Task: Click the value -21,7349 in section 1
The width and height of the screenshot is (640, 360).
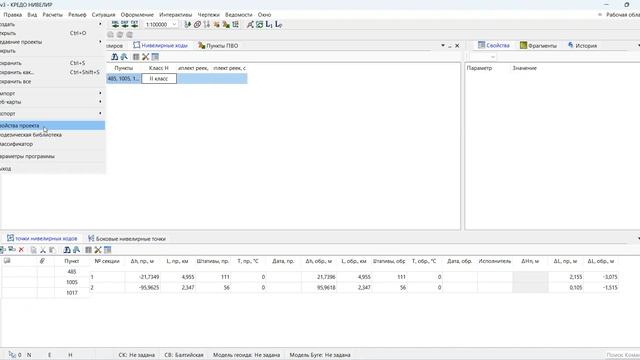Action: point(149,277)
